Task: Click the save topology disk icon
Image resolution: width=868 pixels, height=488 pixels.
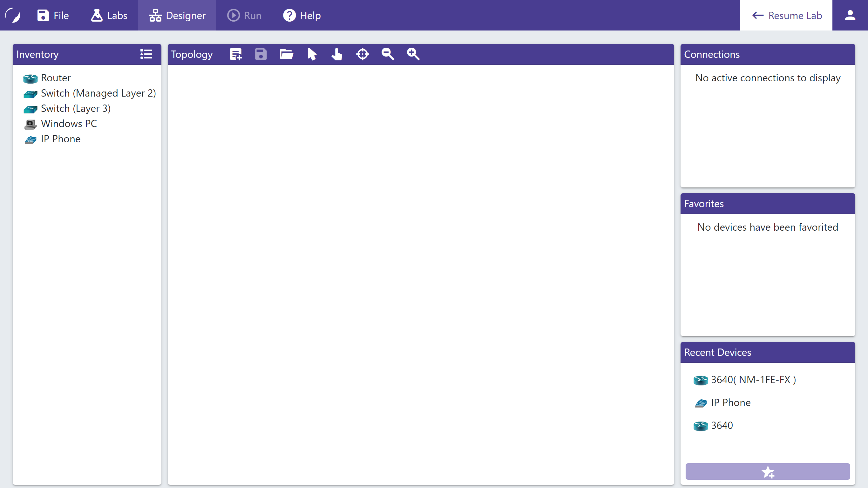Action: [x=261, y=54]
